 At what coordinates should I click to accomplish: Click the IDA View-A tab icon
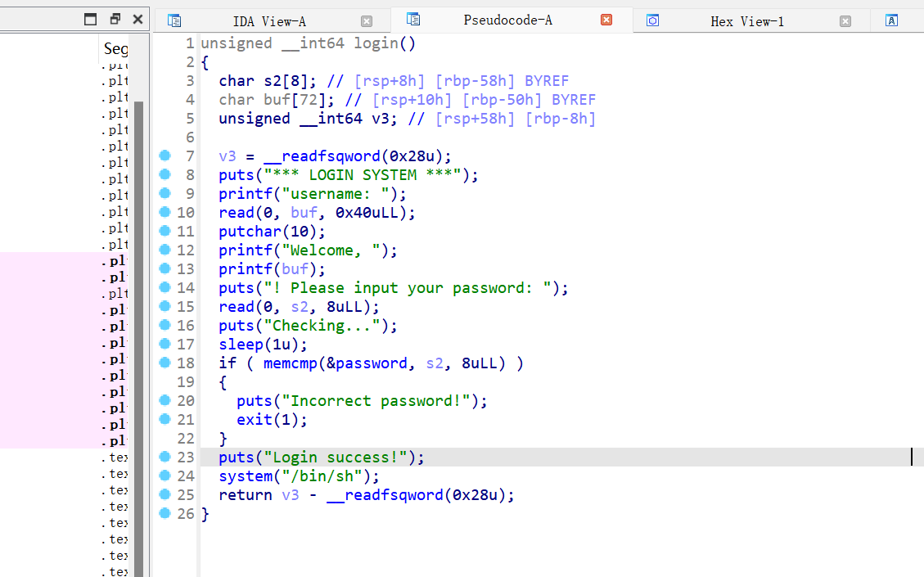174,21
